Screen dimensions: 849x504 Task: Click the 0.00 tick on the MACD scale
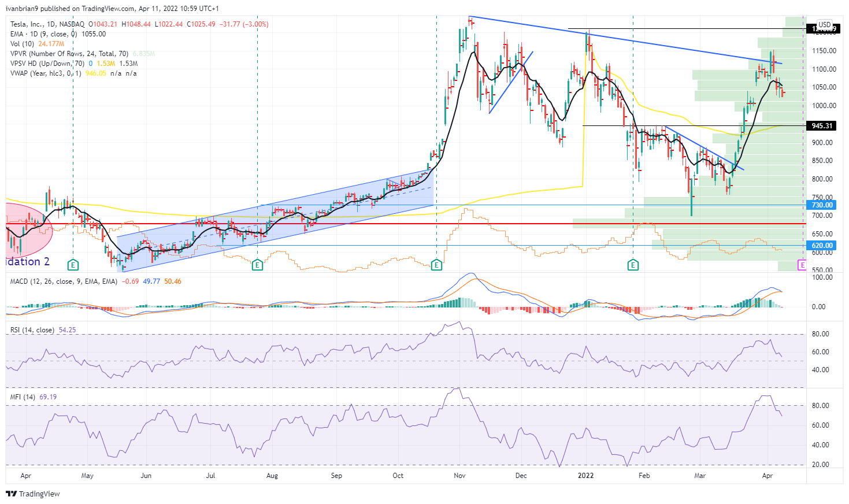(818, 307)
